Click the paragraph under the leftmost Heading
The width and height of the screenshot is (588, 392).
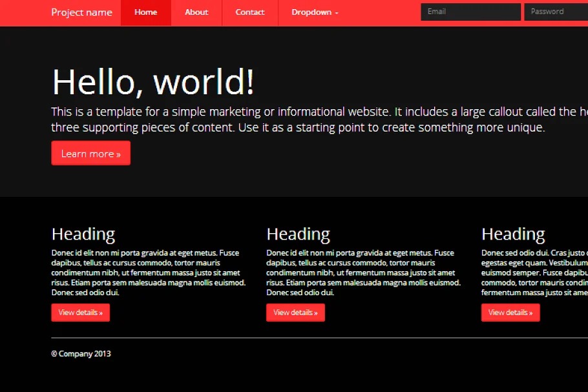click(149, 273)
